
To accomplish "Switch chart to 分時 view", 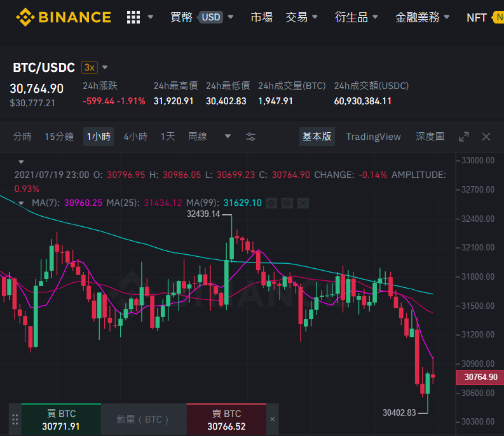I will pyautogui.click(x=22, y=137).
